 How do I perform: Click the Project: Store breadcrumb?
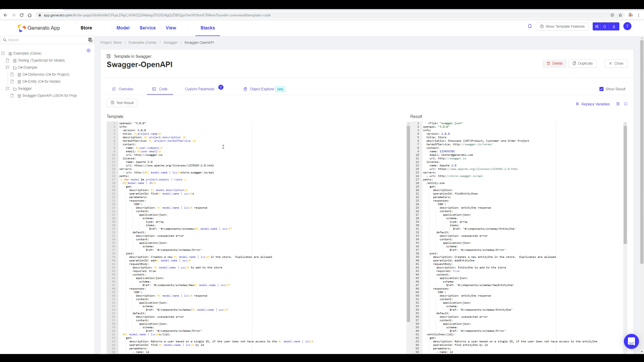(x=111, y=43)
